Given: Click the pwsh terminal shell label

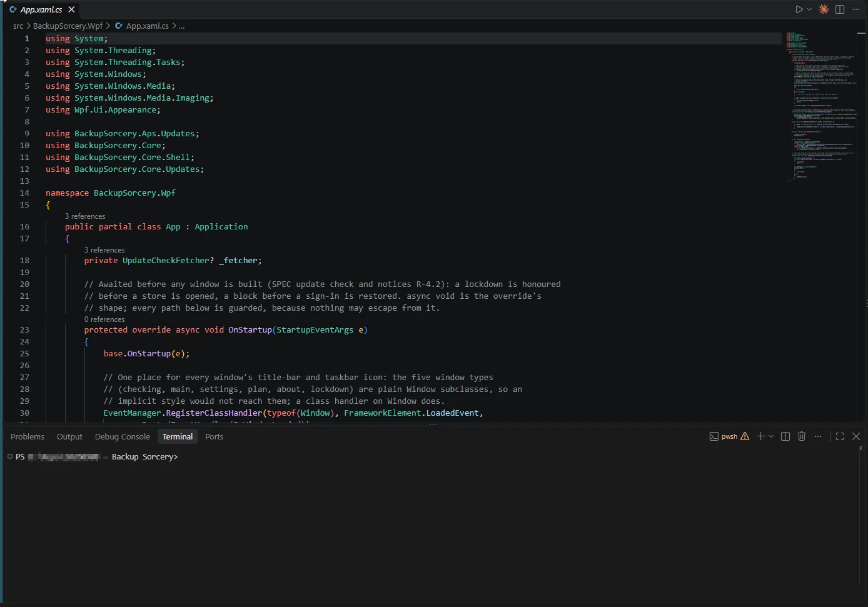Looking at the screenshot, I should pos(729,436).
